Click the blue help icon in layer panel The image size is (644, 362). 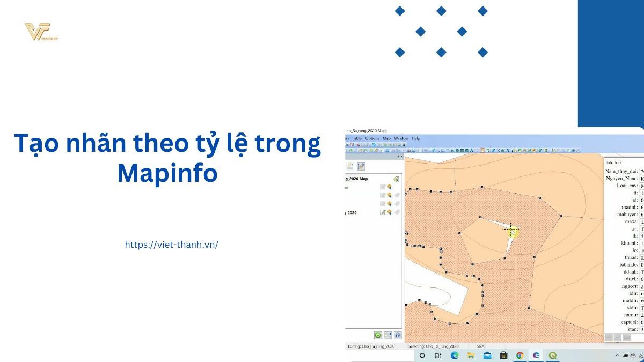[397, 335]
